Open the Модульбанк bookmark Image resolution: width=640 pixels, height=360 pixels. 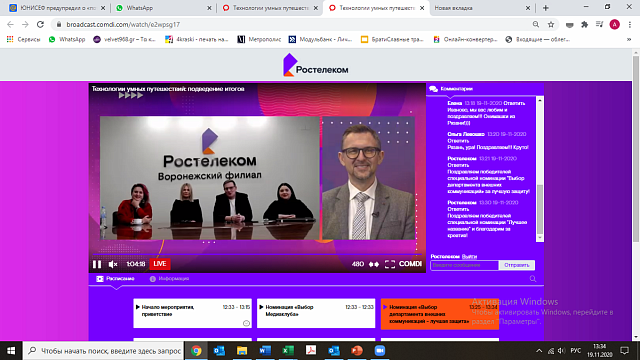point(320,40)
